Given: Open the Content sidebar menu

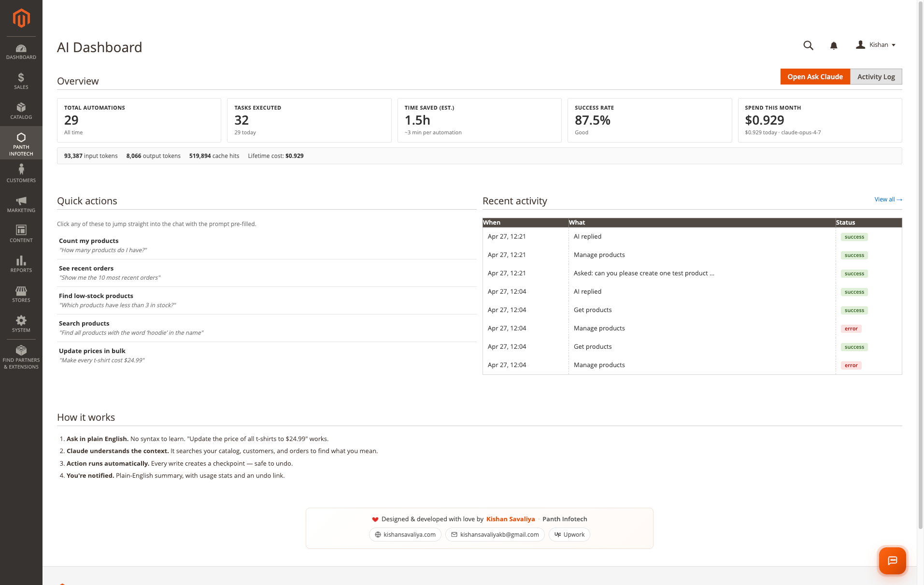Looking at the screenshot, I should tap(21, 234).
